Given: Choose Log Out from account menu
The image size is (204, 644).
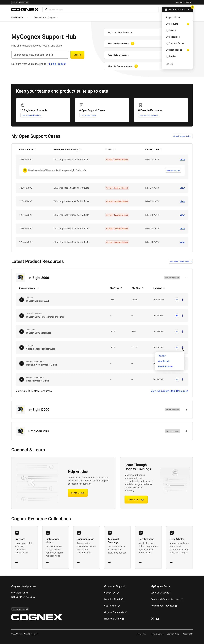Looking at the screenshot, I should 169,64.
